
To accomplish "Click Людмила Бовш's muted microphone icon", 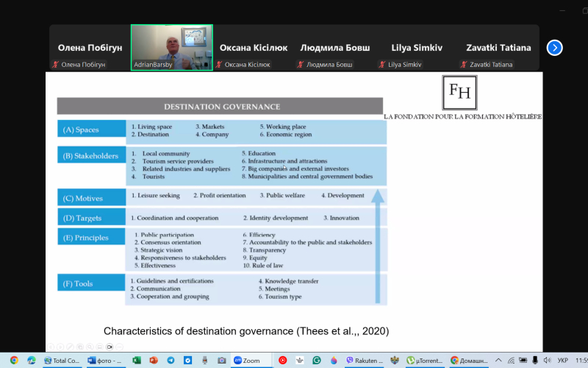I will click(301, 65).
